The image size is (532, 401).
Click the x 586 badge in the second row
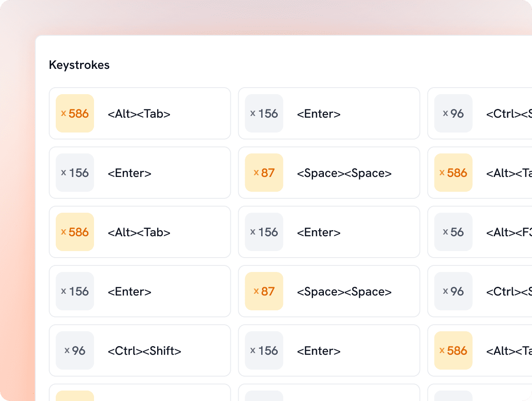pos(453,173)
